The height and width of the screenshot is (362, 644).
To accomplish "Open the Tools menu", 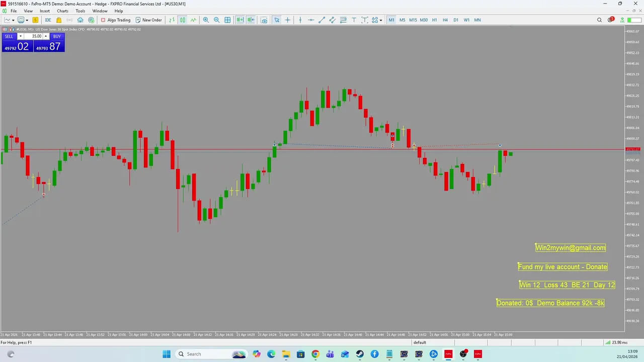I will point(80,11).
